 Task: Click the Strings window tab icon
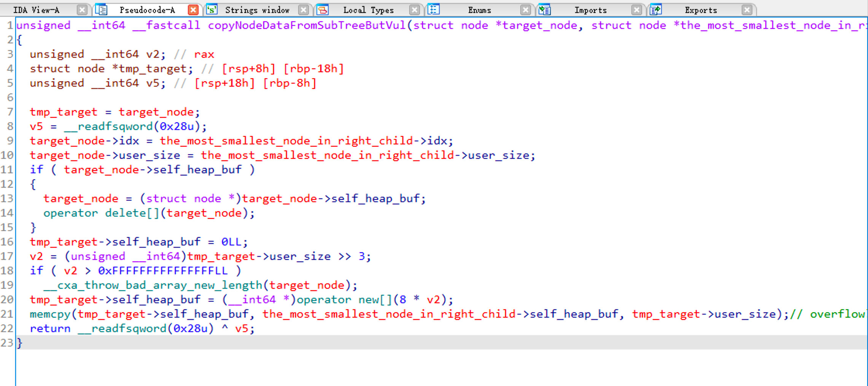pyautogui.click(x=212, y=9)
